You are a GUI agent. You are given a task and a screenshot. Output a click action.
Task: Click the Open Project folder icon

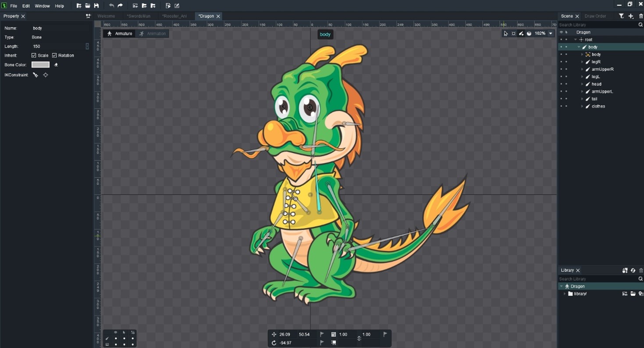coord(88,6)
